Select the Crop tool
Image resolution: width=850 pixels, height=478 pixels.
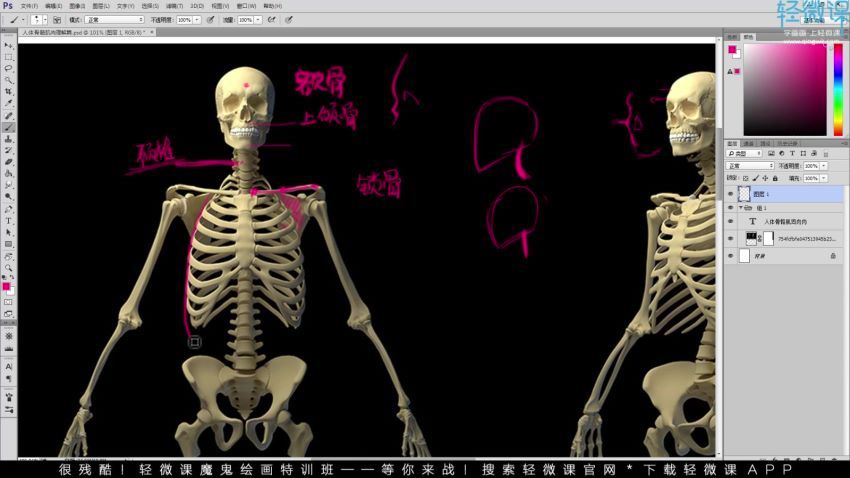8,92
